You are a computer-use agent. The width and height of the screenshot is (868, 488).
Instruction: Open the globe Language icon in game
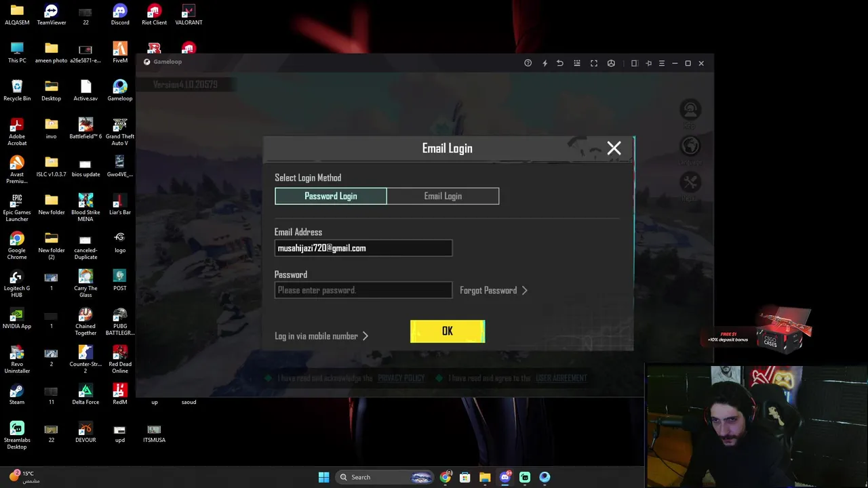690,147
